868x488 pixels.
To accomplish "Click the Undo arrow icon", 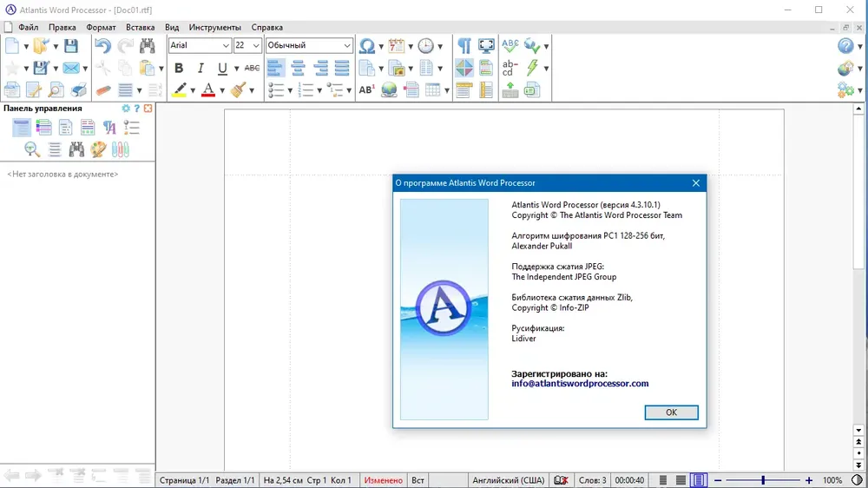I will [x=102, y=46].
